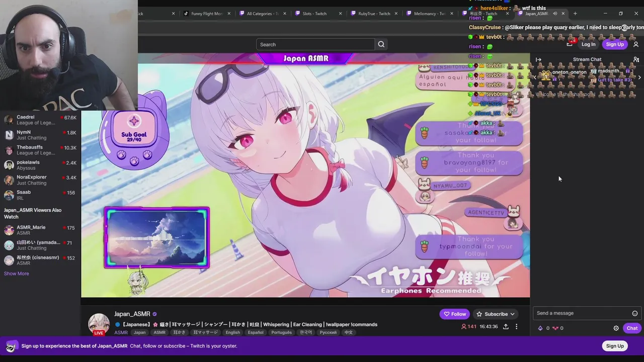
Task: Open NoraExplorer channel in sidebar
Action: [x=40, y=180]
